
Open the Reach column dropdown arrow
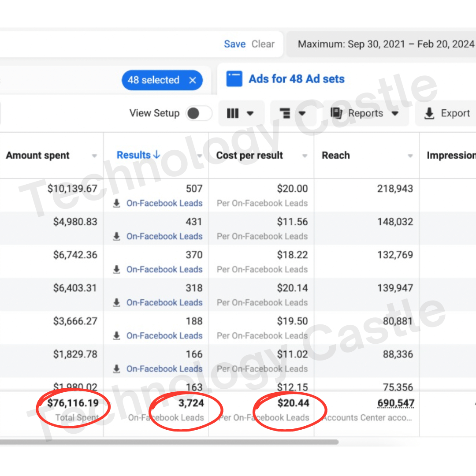[x=410, y=156]
